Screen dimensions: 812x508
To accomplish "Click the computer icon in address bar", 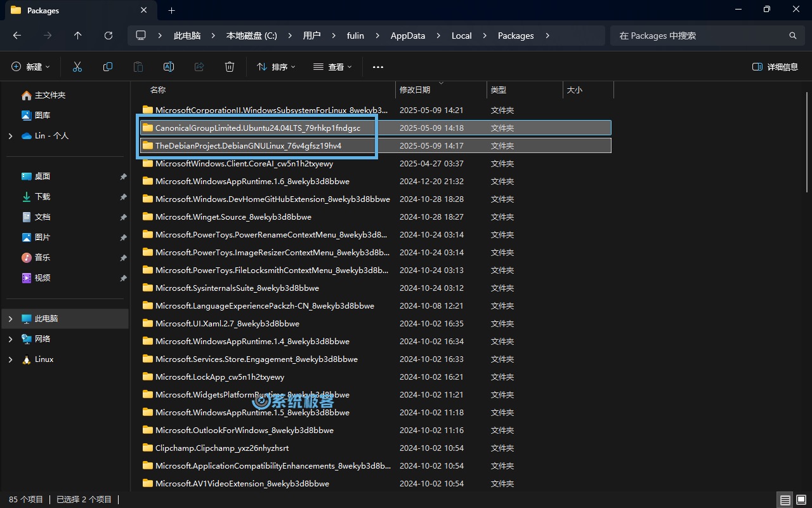I will [x=141, y=36].
